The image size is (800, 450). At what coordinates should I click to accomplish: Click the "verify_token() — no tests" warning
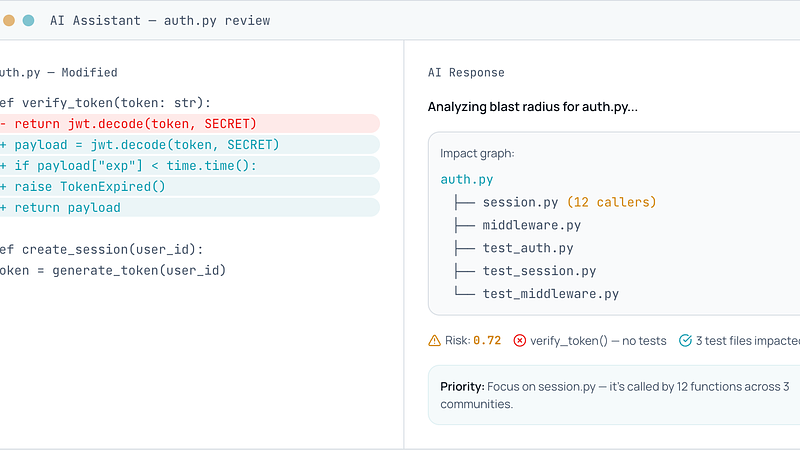(598, 341)
